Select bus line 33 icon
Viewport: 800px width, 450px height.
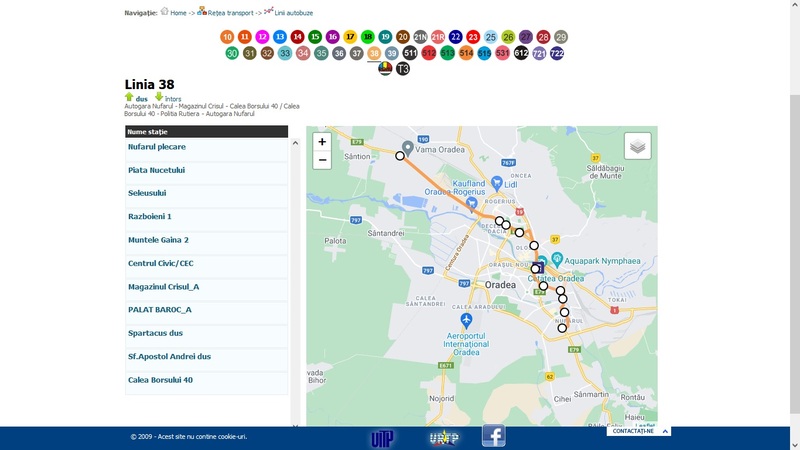[x=285, y=53]
